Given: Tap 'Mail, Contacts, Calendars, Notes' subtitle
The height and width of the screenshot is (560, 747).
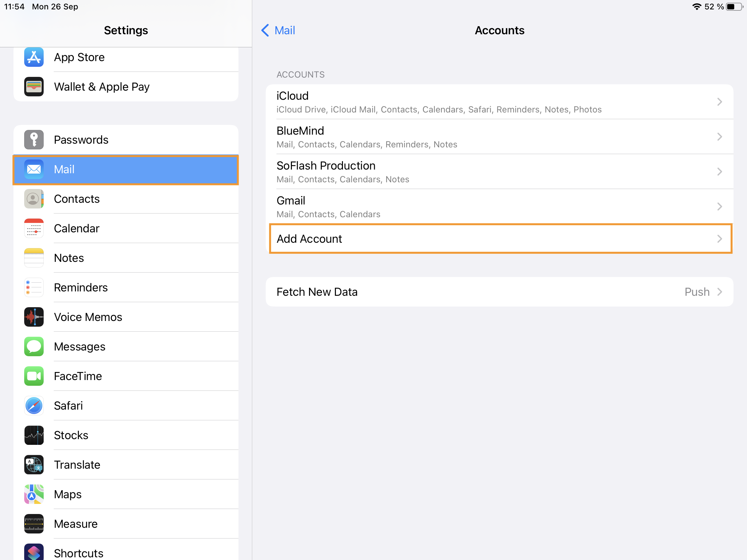Looking at the screenshot, I should coord(343,180).
